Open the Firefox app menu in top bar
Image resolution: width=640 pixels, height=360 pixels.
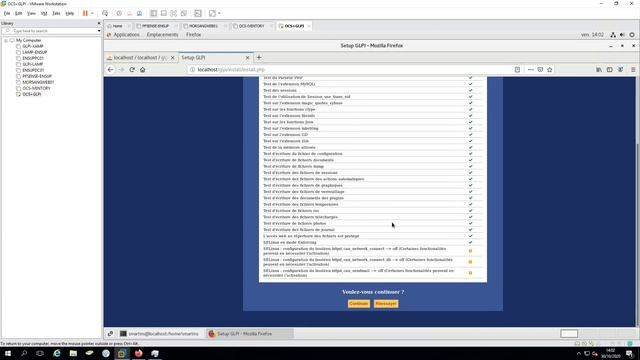tap(193, 35)
